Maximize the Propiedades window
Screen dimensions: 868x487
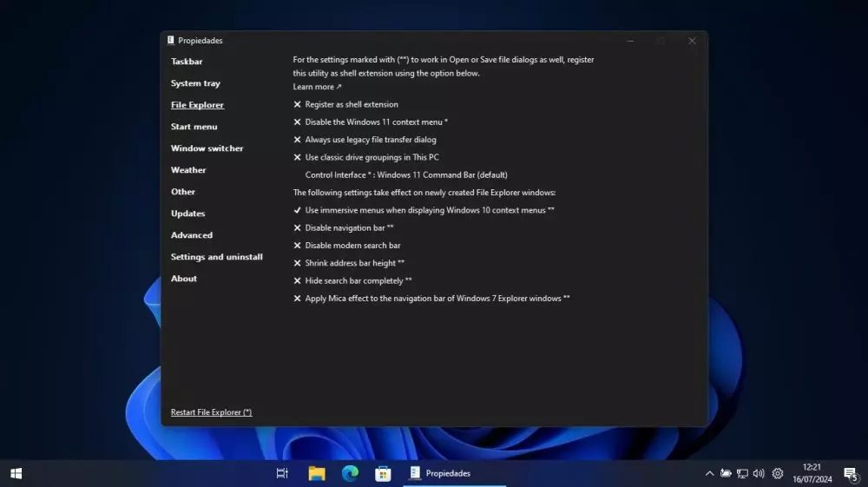[x=661, y=41]
